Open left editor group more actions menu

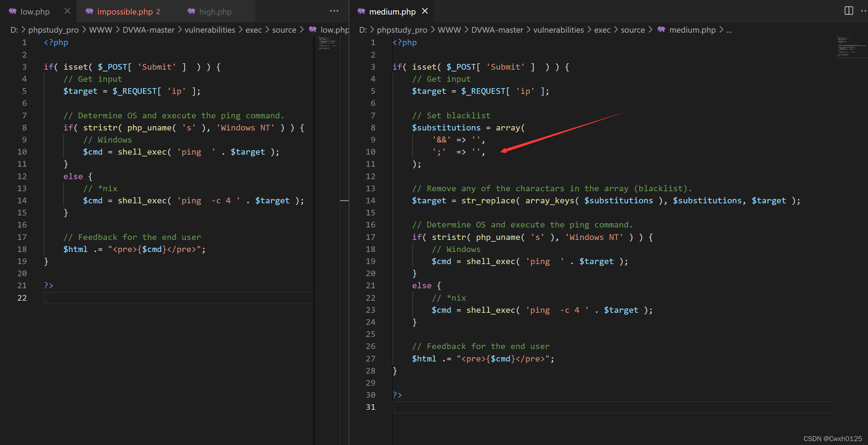(334, 11)
